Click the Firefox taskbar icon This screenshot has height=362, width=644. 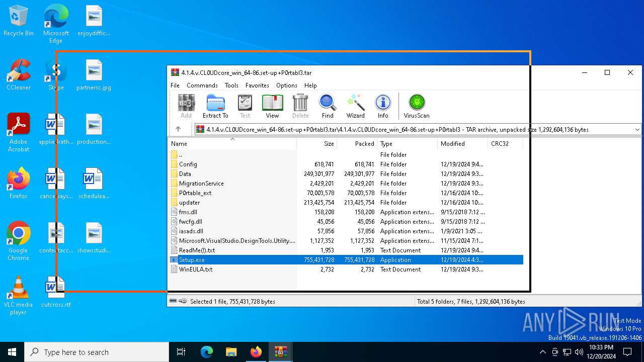256,352
